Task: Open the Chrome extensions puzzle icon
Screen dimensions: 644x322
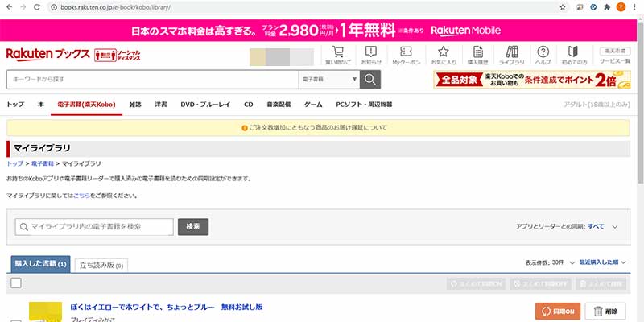Action: pos(607,7)
